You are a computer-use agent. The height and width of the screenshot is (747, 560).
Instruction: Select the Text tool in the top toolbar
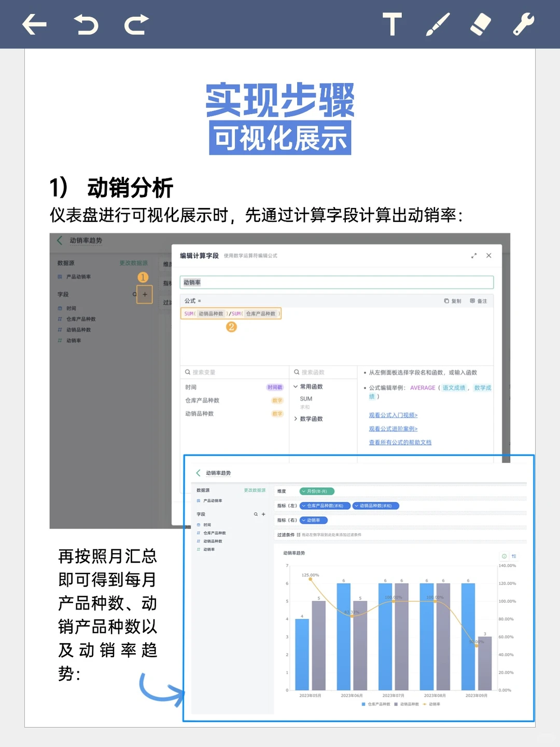click(x=393, y=24)
